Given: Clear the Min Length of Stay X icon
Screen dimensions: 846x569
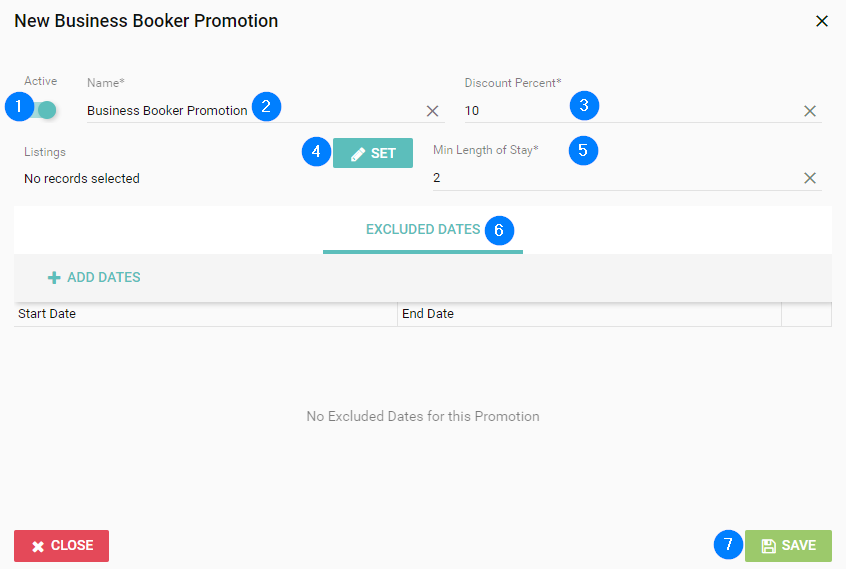Looking at the screenshot, I should [809, 178].
